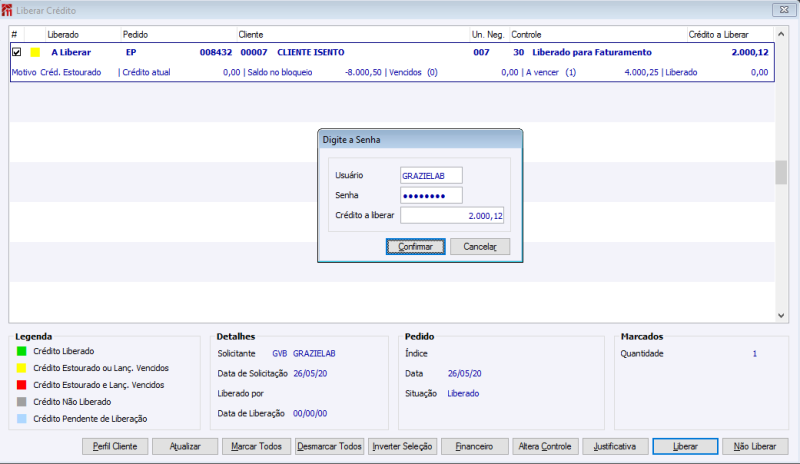
Task: Click order number 008432 in the row
Action: pyautogui.click(x=216, y=52)
